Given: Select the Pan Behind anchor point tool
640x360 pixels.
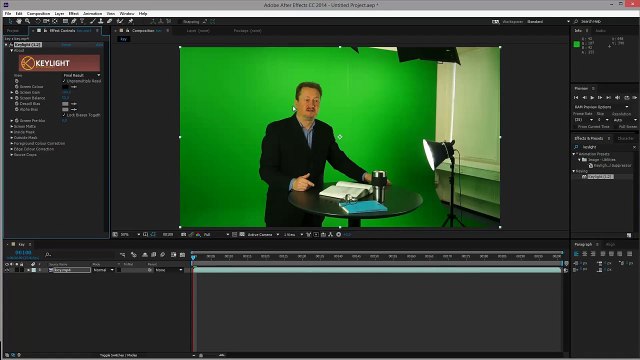Looking at the screenshot, I should click(55, 21).
